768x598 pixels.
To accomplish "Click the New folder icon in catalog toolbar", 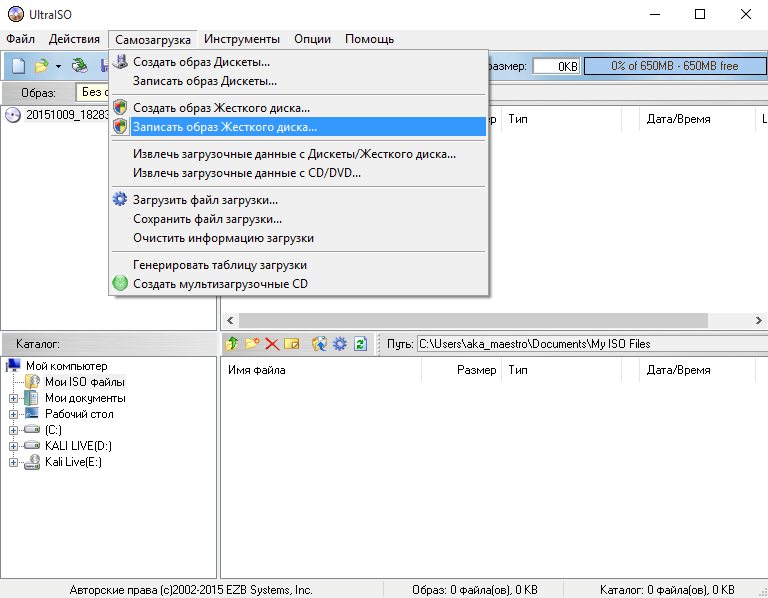I will pyautogui.click(x=252, y=344).
